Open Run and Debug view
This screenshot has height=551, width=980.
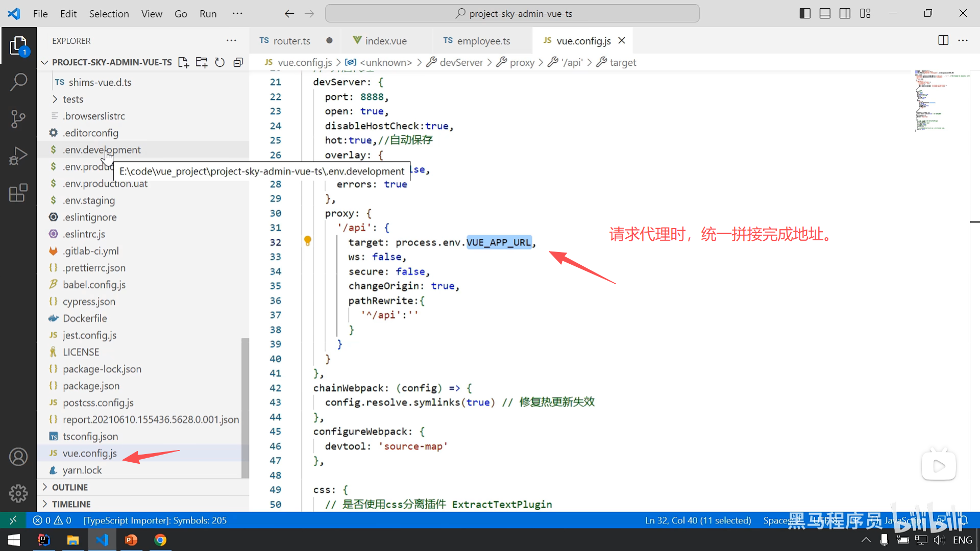pyautogui.click(x=18, y=156)
